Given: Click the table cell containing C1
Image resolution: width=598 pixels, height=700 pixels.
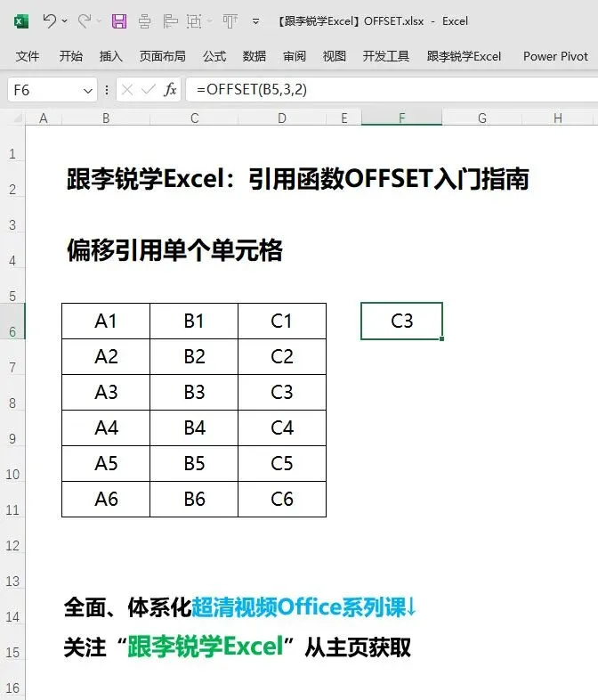Looking at the screenshot, I should [x=282, y=321].
